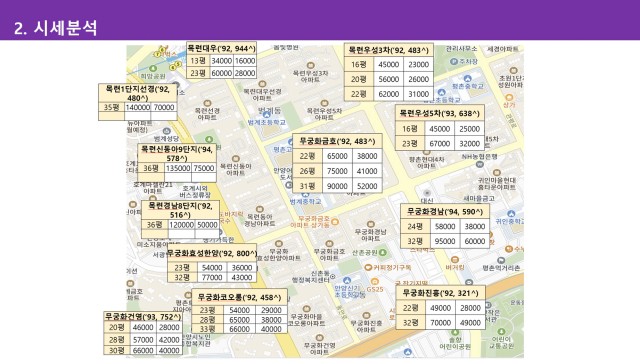
Task: Click the 목련우성5차('93, 638^) header
Action: point(440,113)
